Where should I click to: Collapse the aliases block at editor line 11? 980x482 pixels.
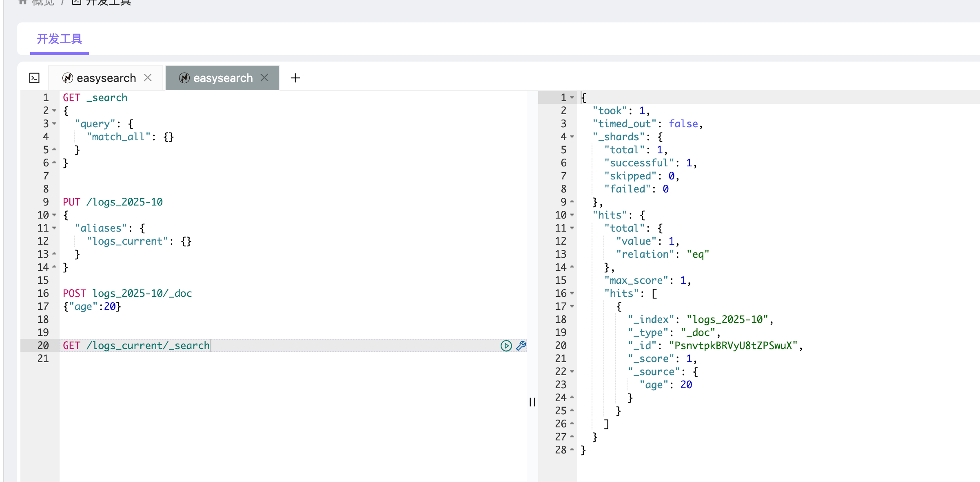[x=54, y=228]
